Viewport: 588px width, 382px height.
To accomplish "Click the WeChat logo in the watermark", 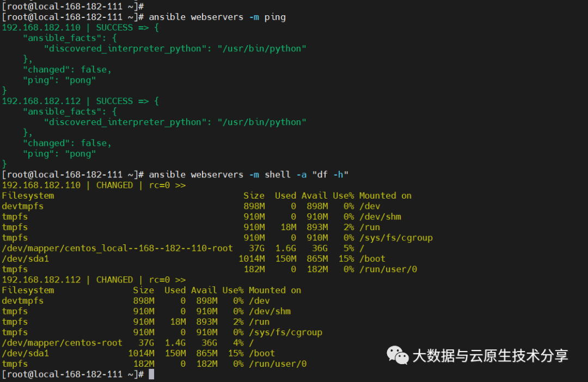I will [398, 355].
